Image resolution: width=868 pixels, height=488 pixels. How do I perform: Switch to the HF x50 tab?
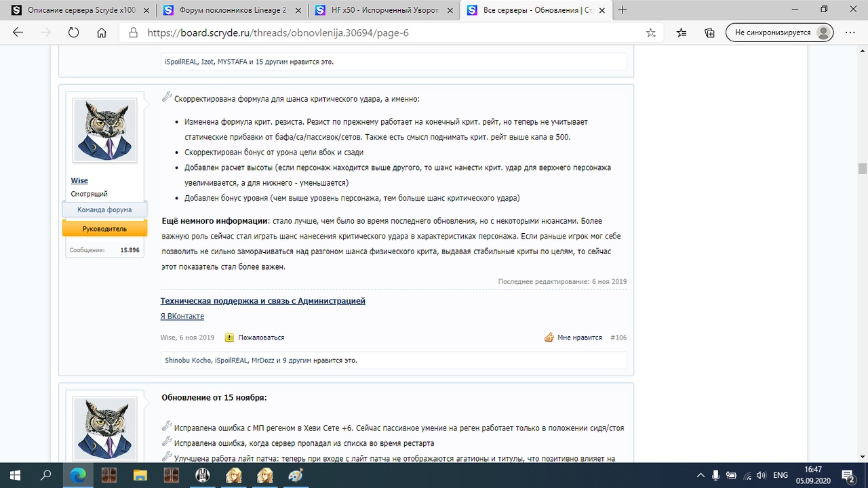point(384,10)
